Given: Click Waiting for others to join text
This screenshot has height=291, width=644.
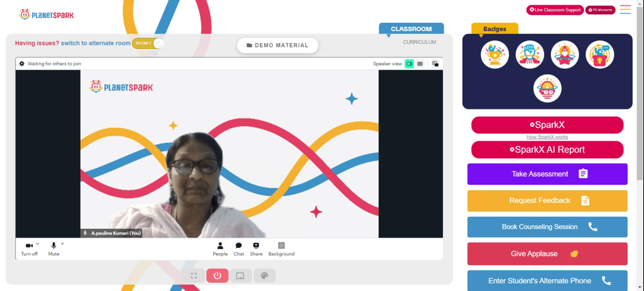Looking at the screenshot, I should tap(54, 64).
